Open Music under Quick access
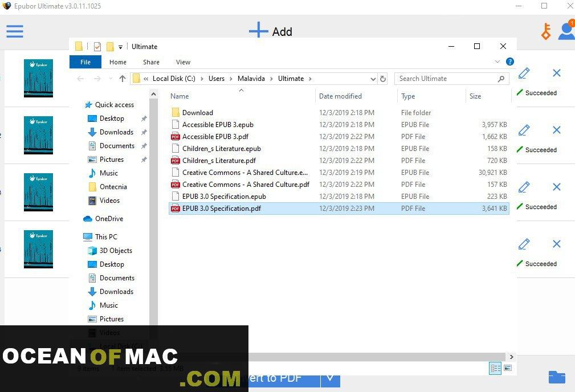 click(x=103, y=173)
